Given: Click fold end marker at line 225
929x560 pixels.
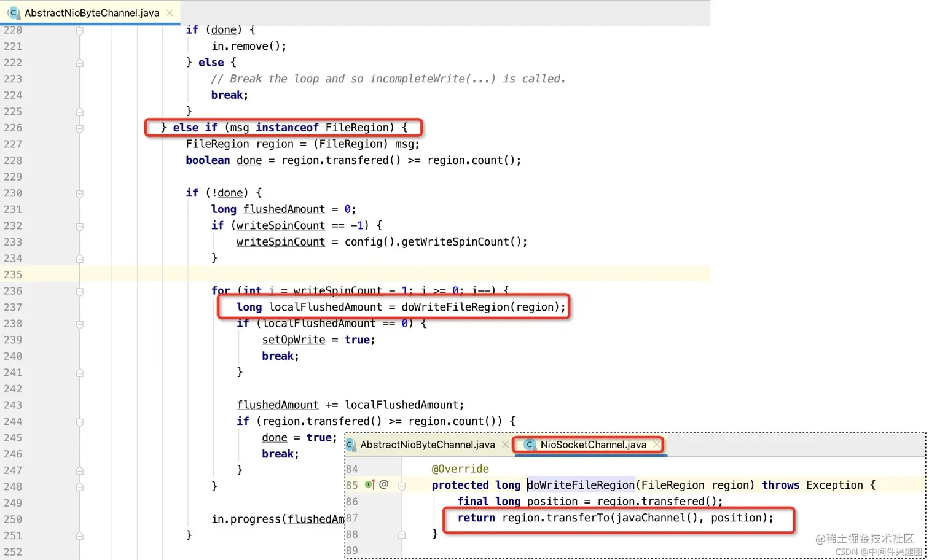Looking at the screenshot, I should (80, 112).
